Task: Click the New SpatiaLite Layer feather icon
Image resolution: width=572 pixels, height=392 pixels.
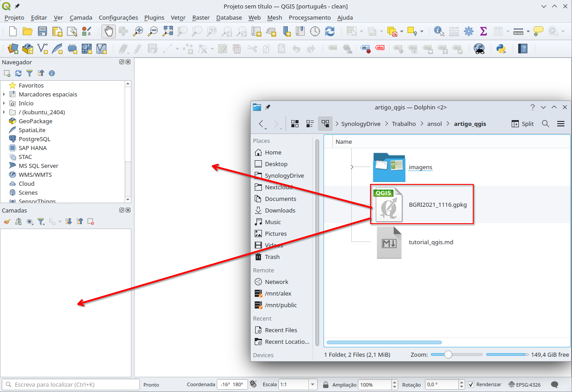Action: tap(57, 48)
